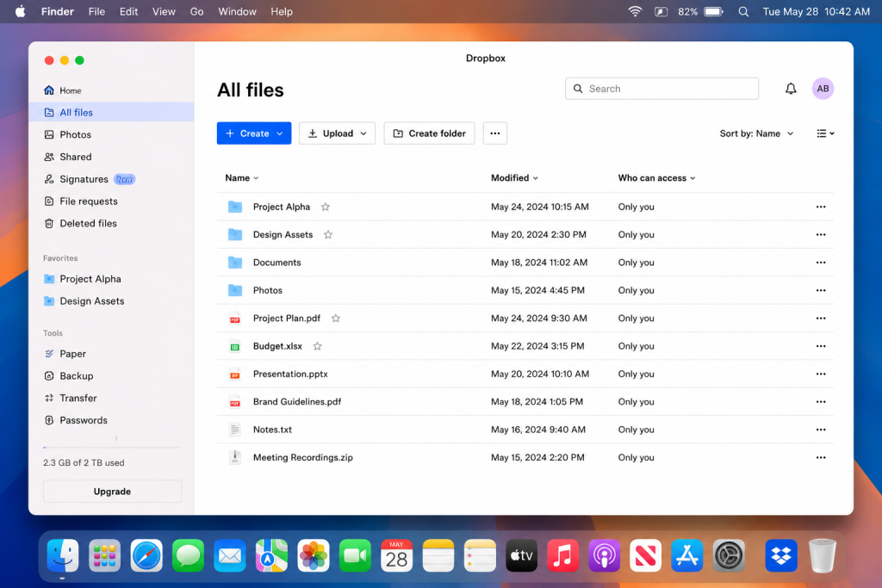Open more options for Design Assets row

tap(821, 234)
